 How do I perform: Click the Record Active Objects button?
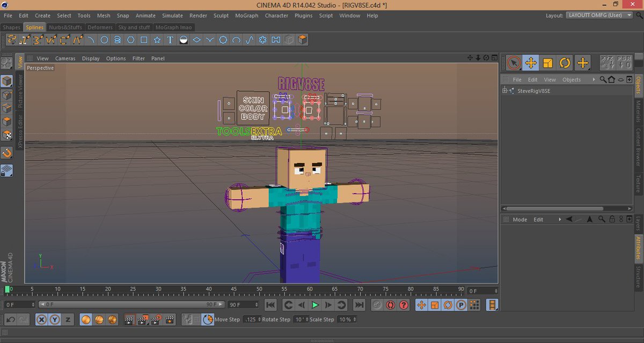point(377,305)
